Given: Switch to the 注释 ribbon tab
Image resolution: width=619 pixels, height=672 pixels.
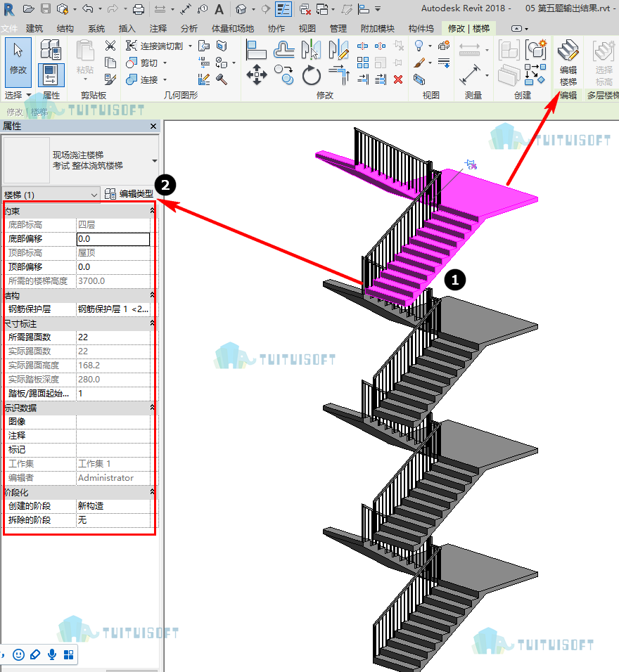Looking at the screenshot, I should [x=158, y=28].
